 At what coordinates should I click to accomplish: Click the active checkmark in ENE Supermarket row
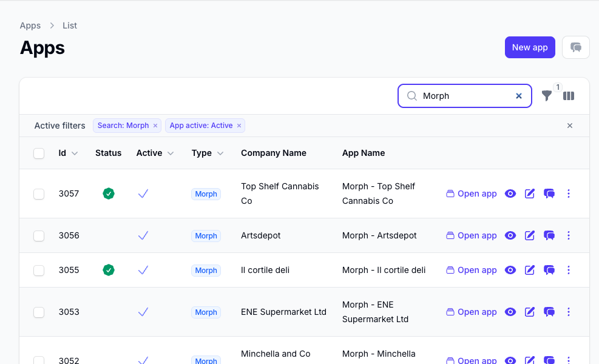[143, 312]
